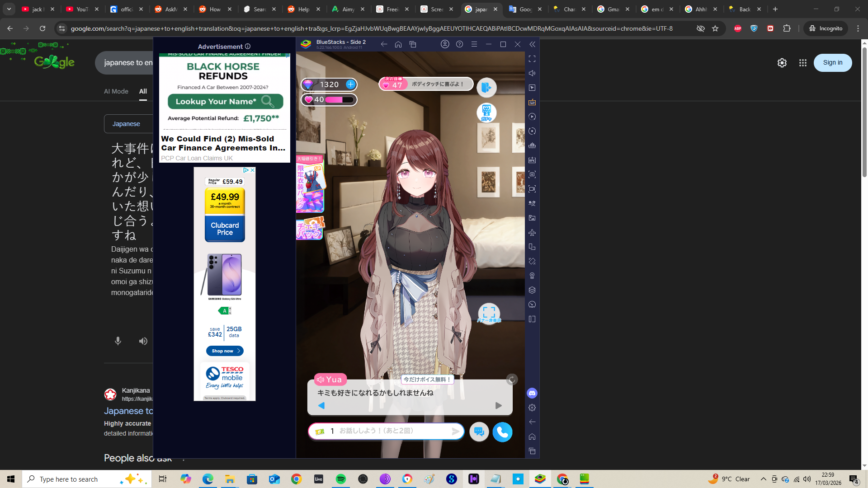The image size is (868, 488).
Task: Play Yua's voice with speaker icon
Action: click(x=321, y=380)
